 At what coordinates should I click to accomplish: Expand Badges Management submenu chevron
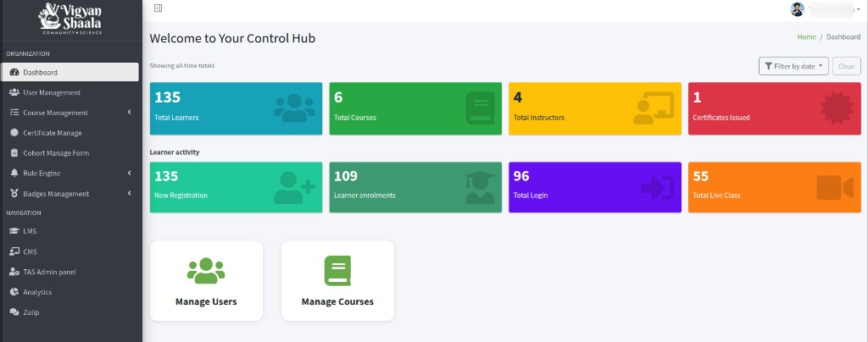129,193
